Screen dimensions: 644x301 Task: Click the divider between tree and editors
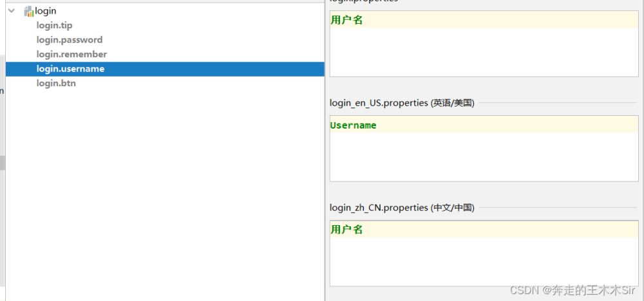pyautogui.click(x=326, y=161)
